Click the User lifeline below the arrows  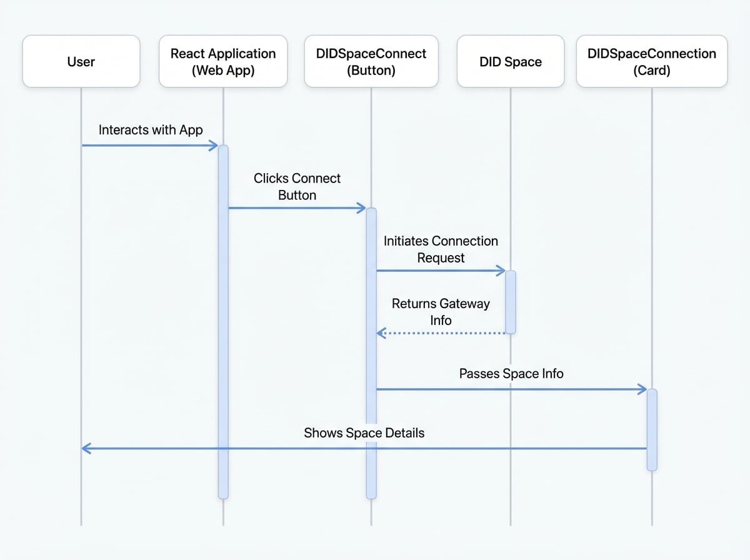[81, 494]
